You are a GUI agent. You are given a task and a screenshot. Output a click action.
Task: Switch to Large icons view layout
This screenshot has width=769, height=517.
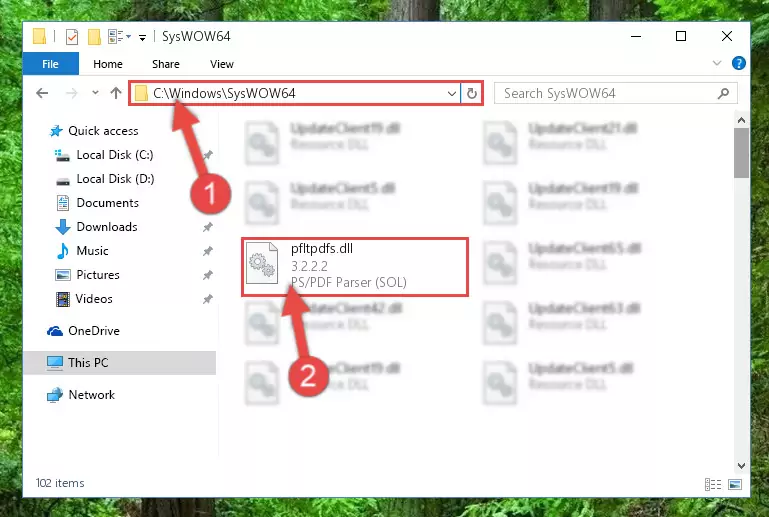[735, 485]
